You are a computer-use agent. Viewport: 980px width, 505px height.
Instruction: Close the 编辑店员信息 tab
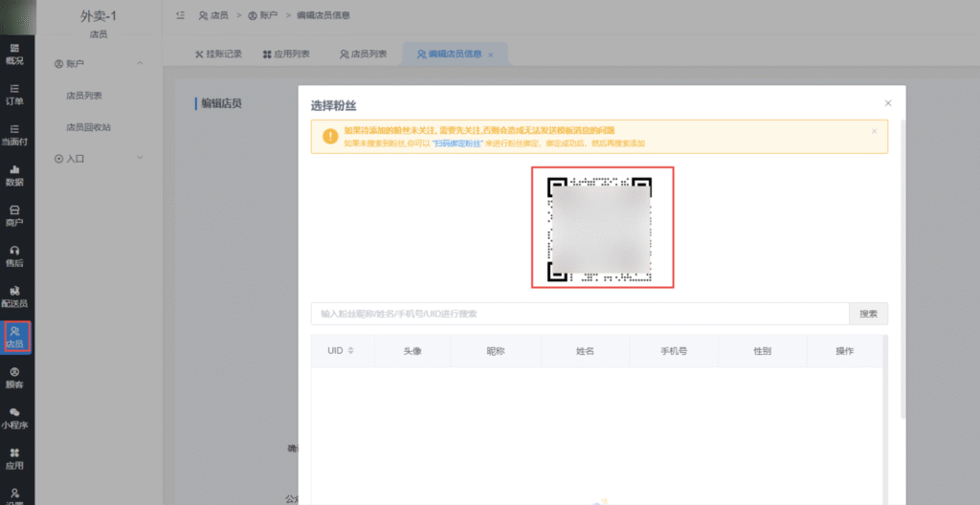pyautogui.click(x=491, y=55)
